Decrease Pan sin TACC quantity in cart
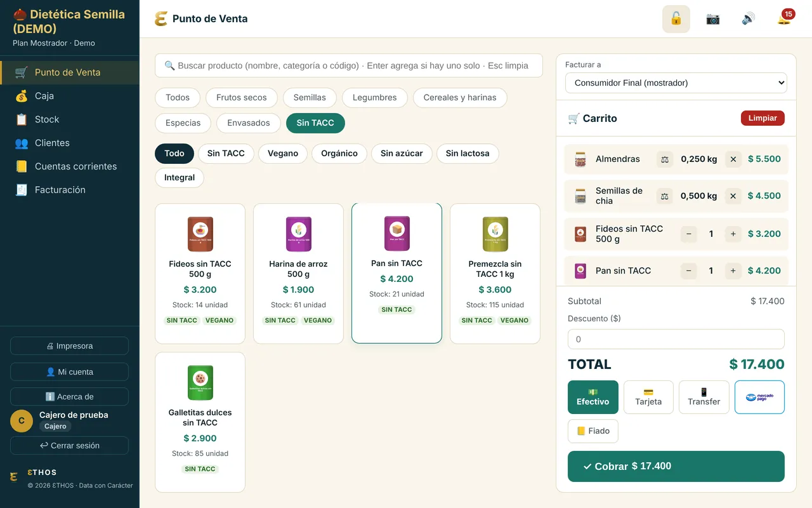Screen dimensions: 812x508 689,271
